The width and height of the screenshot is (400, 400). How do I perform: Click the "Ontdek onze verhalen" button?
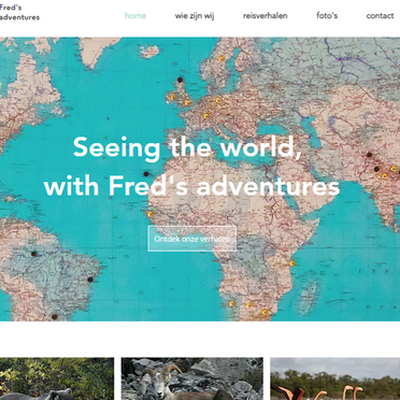[x=192, y=239]
